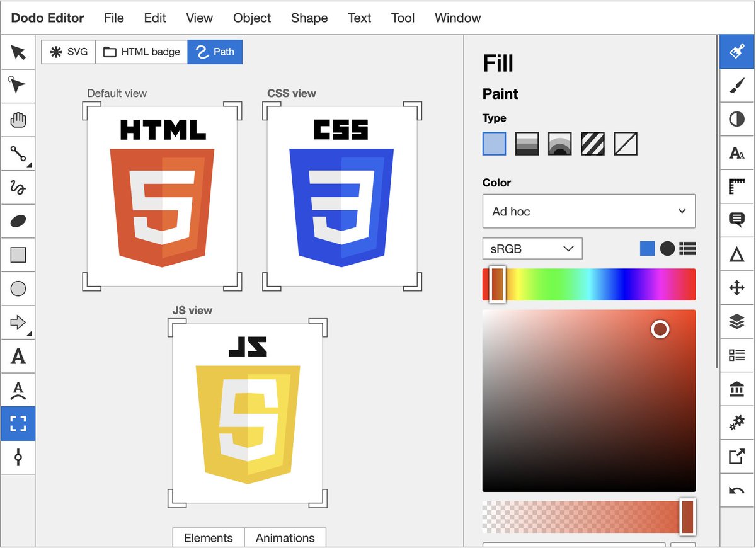Select the line segment tool
Viewport: 756px width, 548px height.
point(18,154)
